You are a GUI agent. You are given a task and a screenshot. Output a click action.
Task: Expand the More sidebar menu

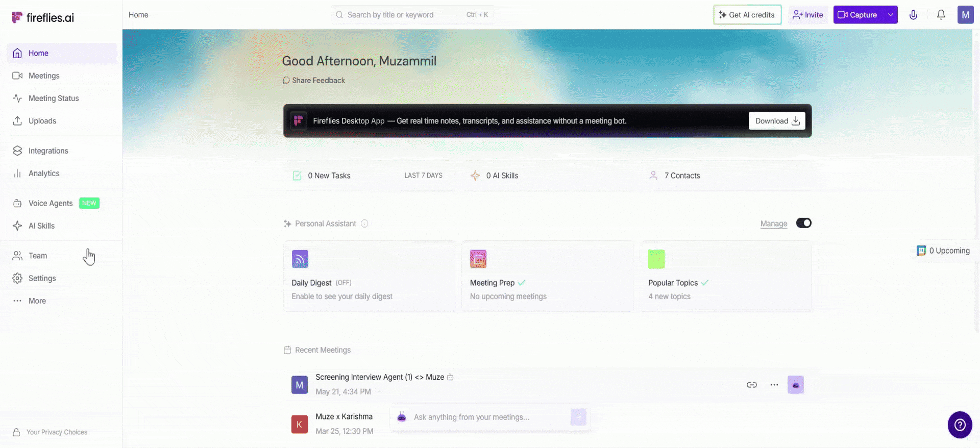pos(61,301)
